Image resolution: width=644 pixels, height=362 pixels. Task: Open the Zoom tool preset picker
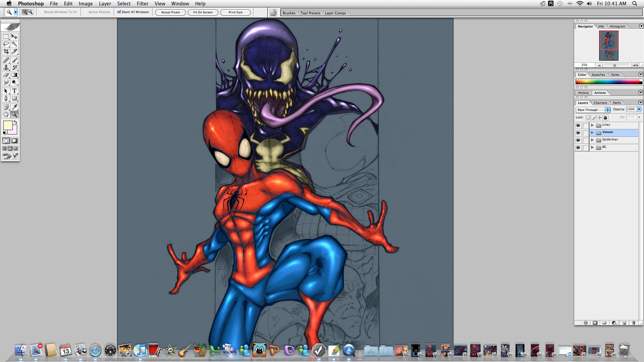pos(15,12)
